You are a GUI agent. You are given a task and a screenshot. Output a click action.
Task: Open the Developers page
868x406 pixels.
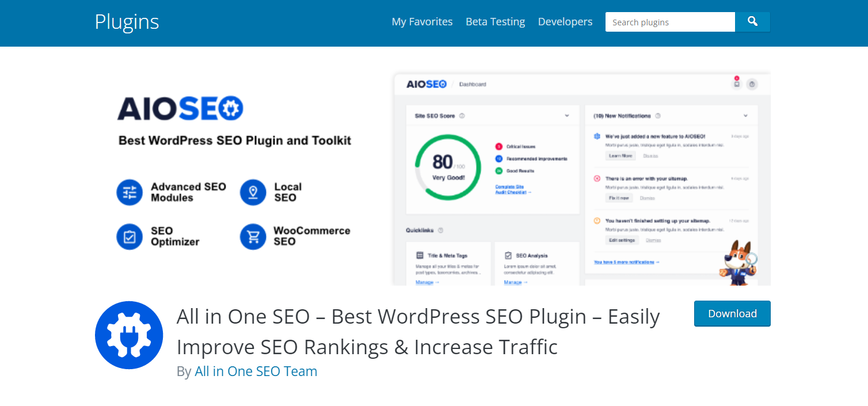565,22
